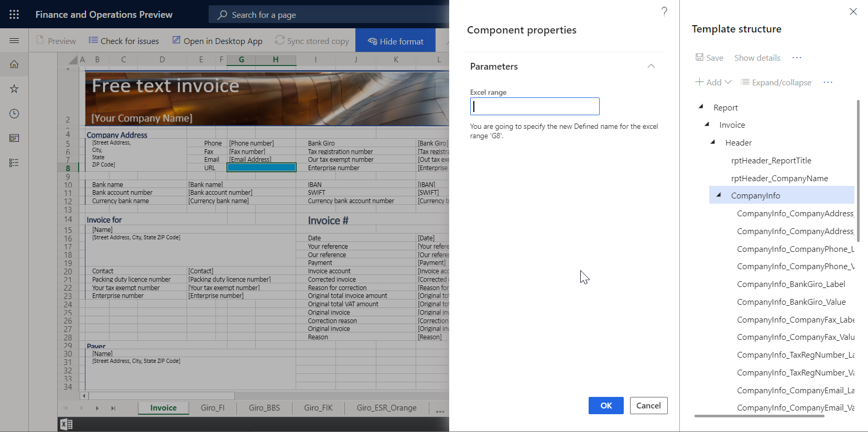The width and height of the screenshot is (868, 432).
Task: Switch to the Giro_FI sheet tab
Action: (212, 408)
